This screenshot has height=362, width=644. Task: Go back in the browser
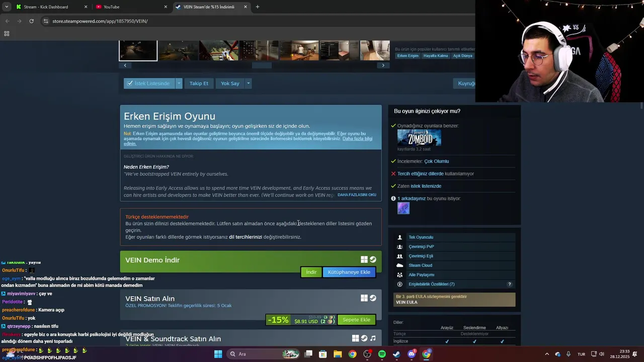(x=7, y=21)
